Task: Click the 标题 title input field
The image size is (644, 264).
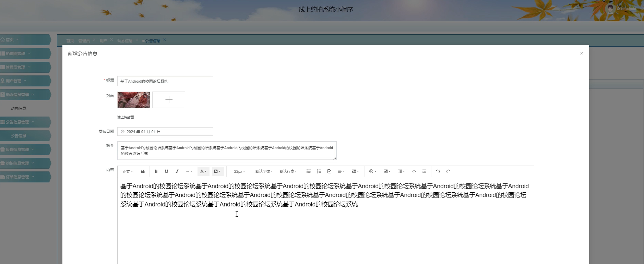Action: (165, 81)
